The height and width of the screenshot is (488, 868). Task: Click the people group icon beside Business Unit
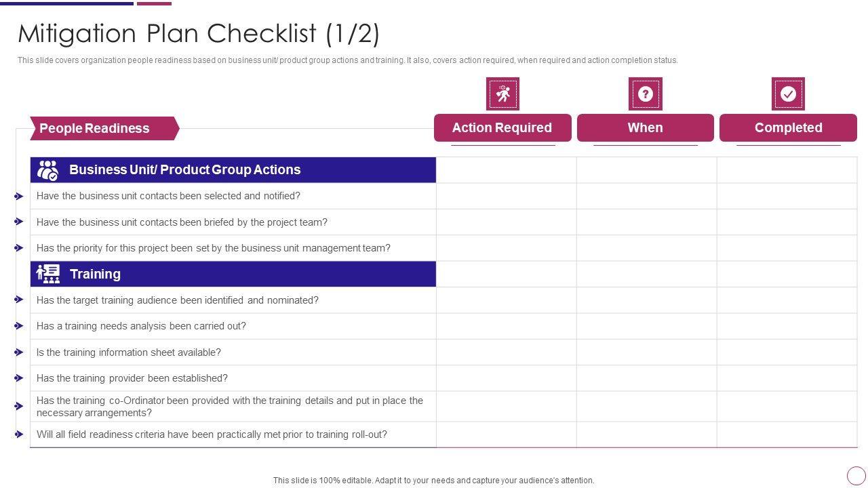coord(47,170)
